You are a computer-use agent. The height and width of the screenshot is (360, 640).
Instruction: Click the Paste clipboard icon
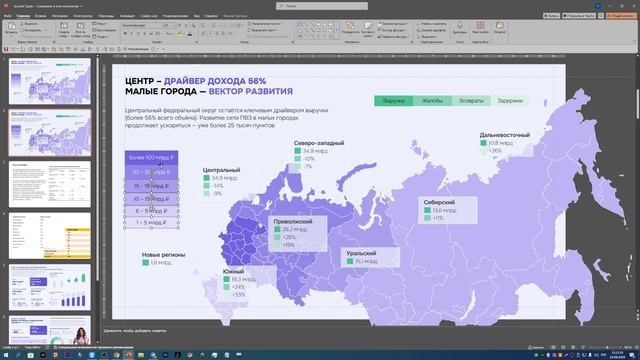click(x=11, y=27)
